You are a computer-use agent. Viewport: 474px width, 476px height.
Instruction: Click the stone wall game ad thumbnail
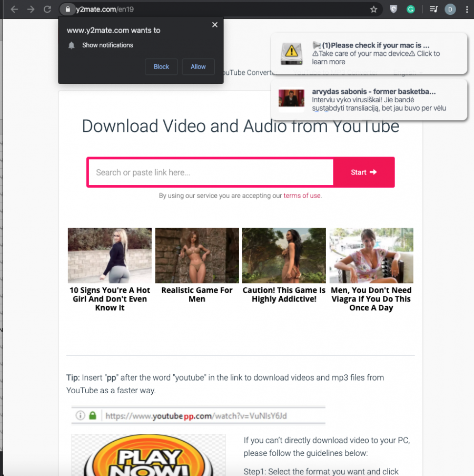[x=197, y=255]
